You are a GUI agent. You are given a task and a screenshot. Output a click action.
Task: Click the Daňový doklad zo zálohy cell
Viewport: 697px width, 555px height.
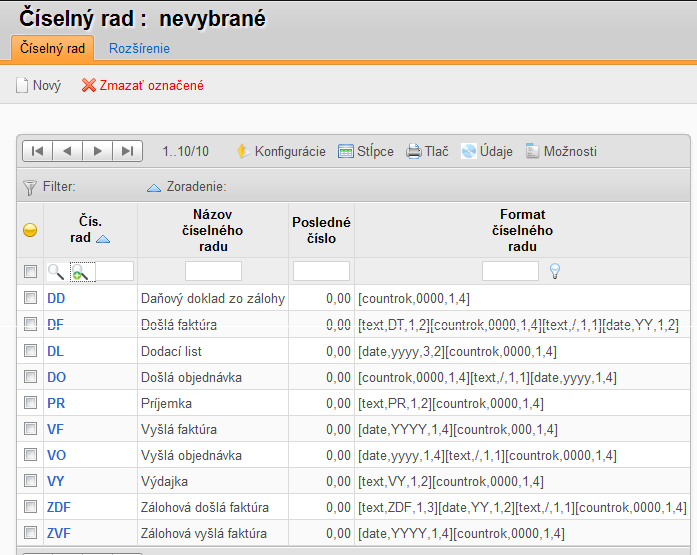(x=213, y=298)
